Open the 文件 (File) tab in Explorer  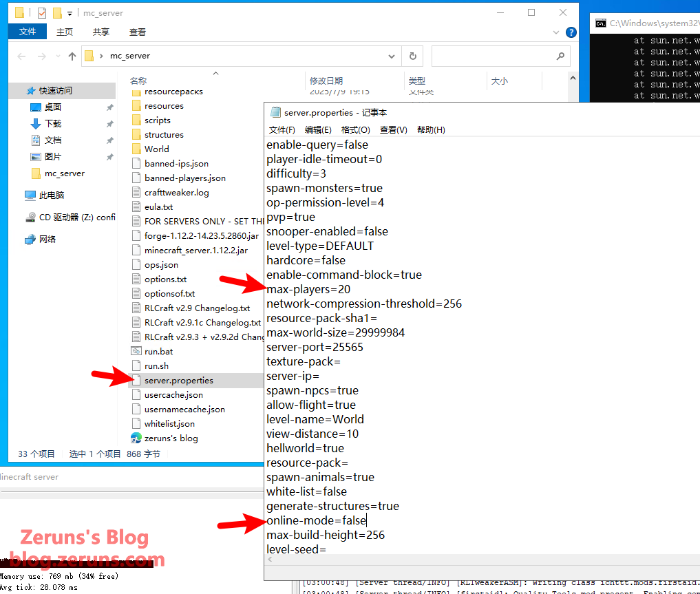[28, 32]
